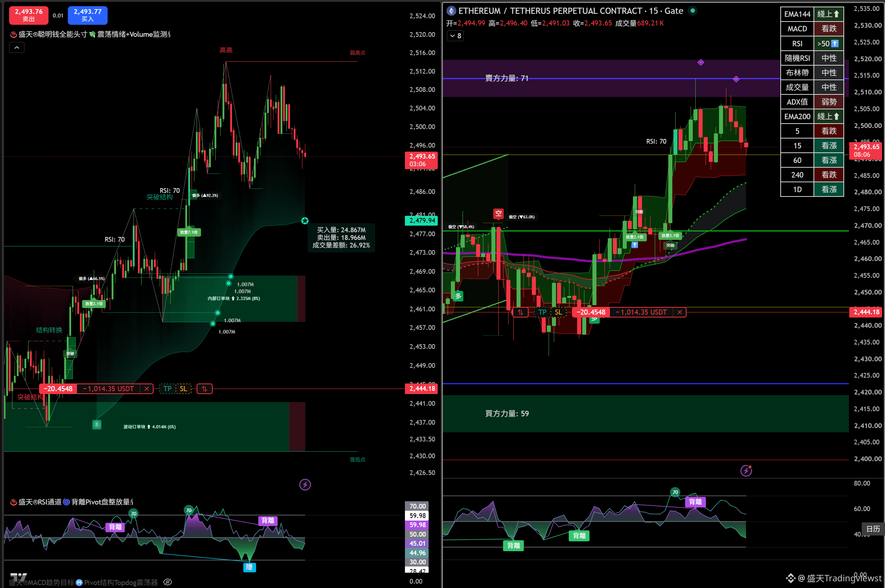Screen dimensions: 885x588
Task: Click the 波动订单块 4.014M (6%) label
Action: 149,427
